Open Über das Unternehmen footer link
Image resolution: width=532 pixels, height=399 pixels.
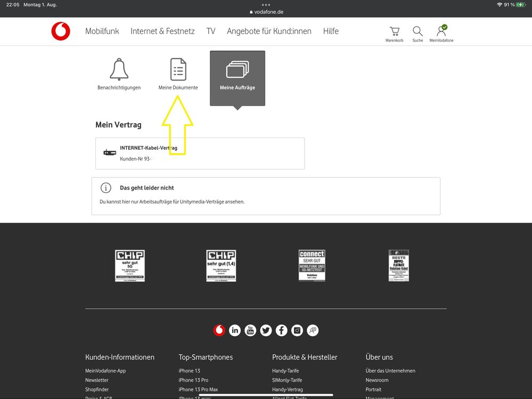click(x=390, y=371)
